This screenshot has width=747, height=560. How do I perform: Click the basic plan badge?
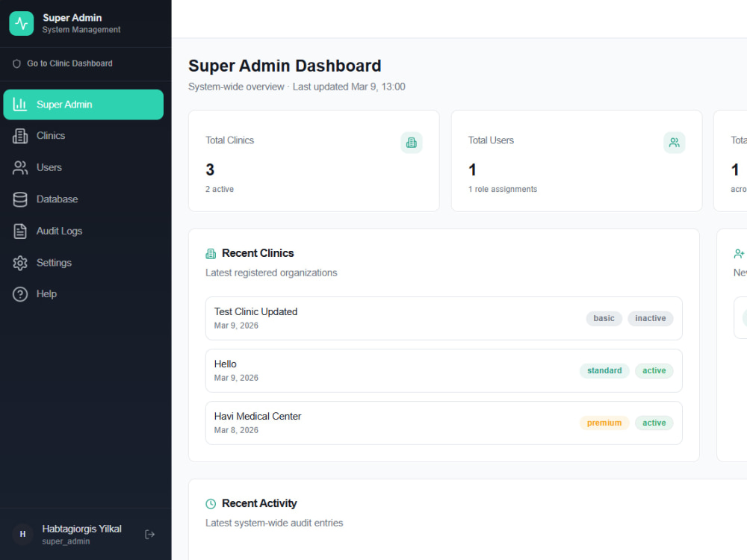tap(604, 319)
